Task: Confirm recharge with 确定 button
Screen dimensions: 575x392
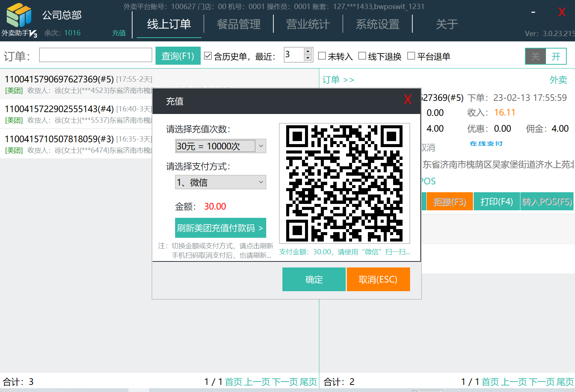Action: tap(314, 280)
